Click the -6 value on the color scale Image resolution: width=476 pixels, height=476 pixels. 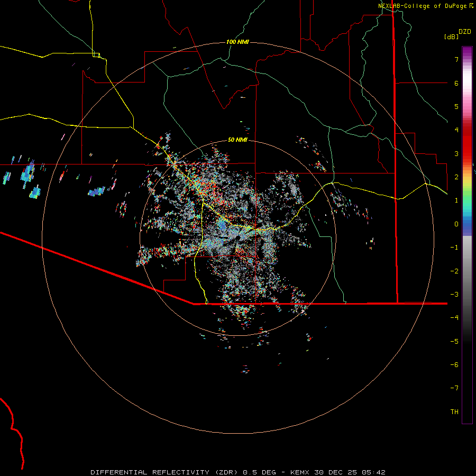pyautogui.click(x=454, y=365)
